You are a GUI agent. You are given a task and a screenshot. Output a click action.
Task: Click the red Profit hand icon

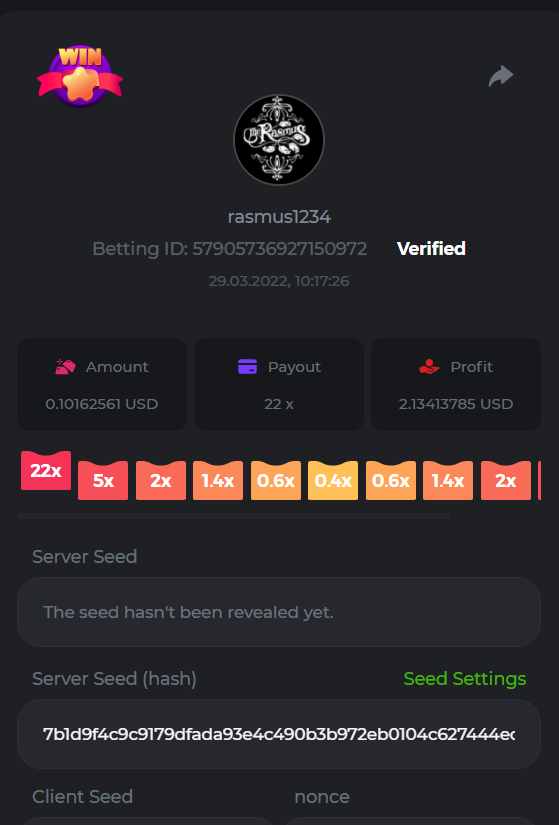pyautogui.click(x=429, y=366)
